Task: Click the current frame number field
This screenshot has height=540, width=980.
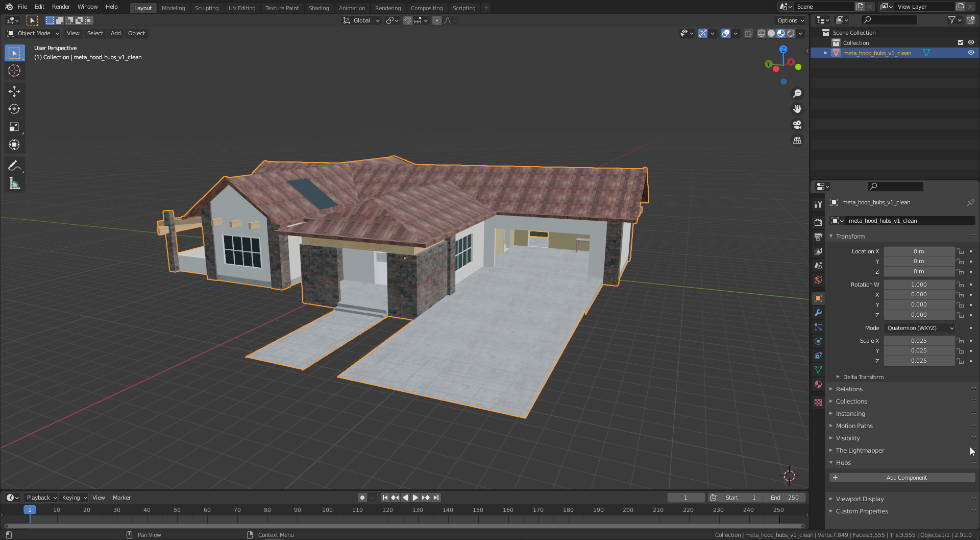Action: 686,497
